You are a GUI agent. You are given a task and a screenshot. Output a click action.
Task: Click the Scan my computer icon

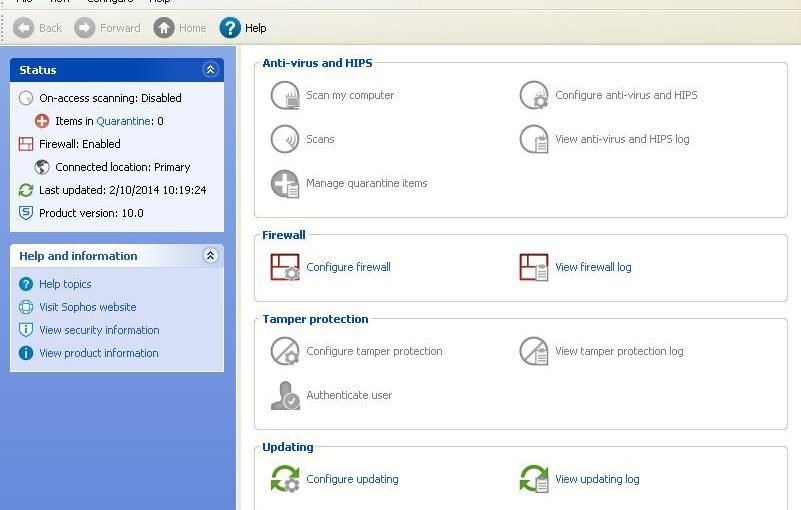[285, 95]
